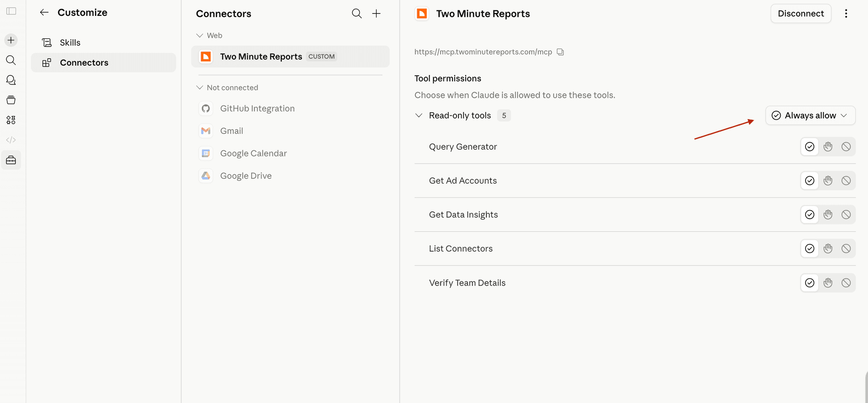Collapse the Read-only tools section
The image size is (868, 403).
tap(419, 116)
